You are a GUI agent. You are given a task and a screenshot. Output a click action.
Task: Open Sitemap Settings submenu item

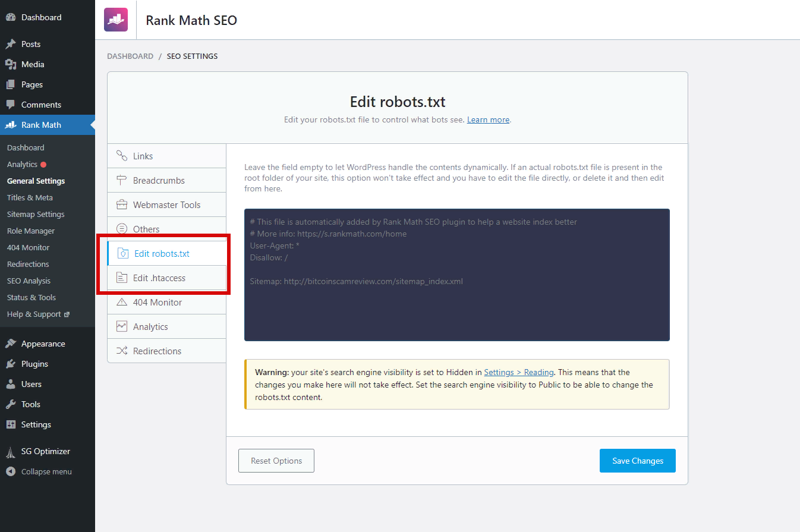tap(36, 214)
